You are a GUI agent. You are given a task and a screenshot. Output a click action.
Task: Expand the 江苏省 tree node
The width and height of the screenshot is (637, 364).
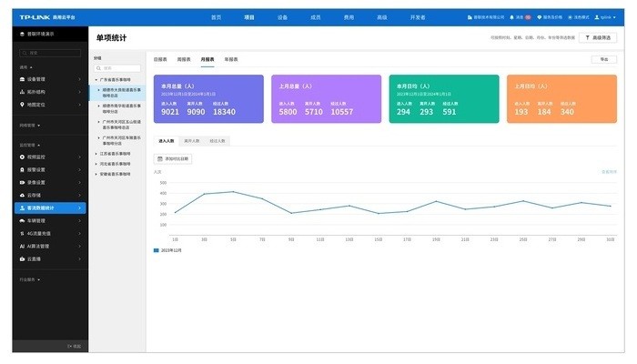point(96,154)
